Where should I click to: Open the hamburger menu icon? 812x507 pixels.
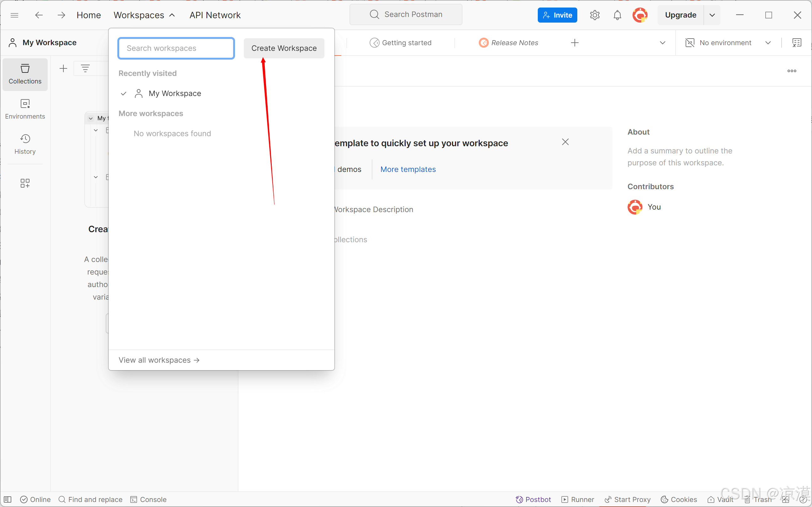[14, 15]
